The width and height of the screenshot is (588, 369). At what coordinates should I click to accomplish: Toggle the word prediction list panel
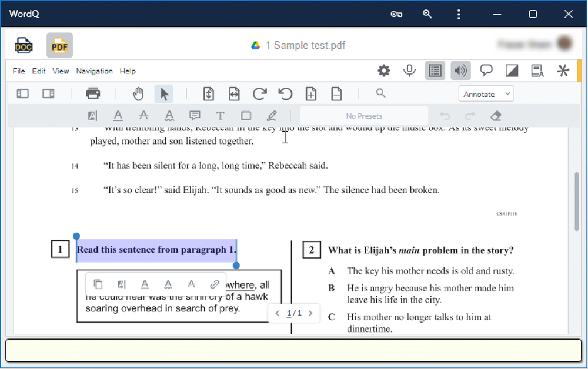tap(435, 71)
